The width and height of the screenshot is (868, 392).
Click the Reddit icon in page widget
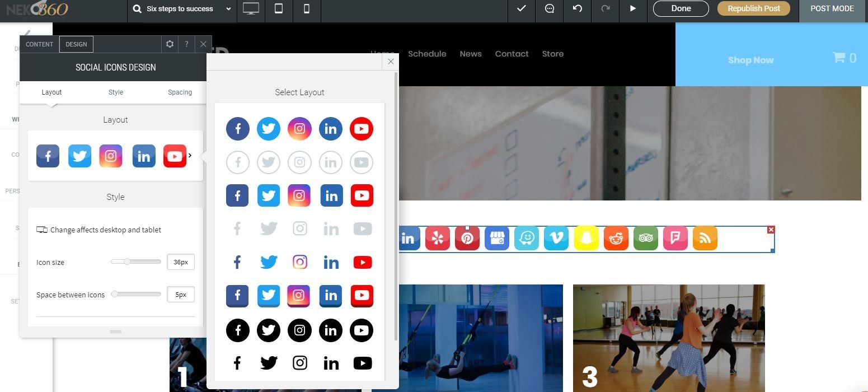[616, 239]
